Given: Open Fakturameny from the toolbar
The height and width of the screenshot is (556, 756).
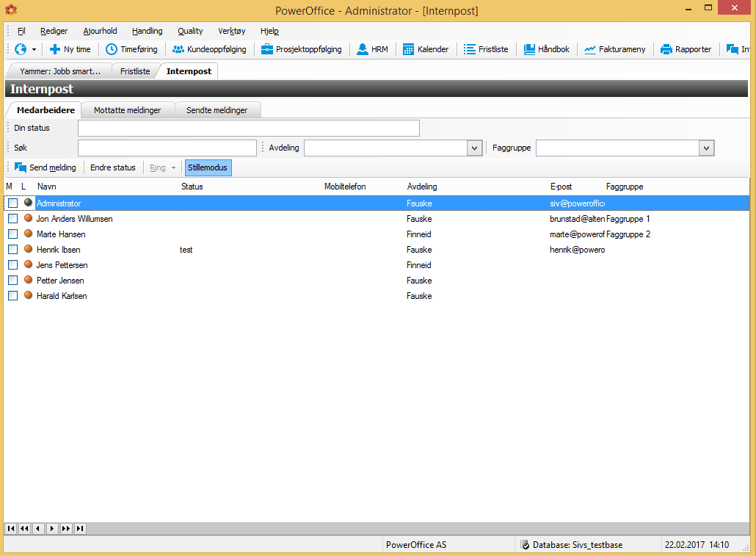Looking at the screenshot, I should (x=615, y=49).
